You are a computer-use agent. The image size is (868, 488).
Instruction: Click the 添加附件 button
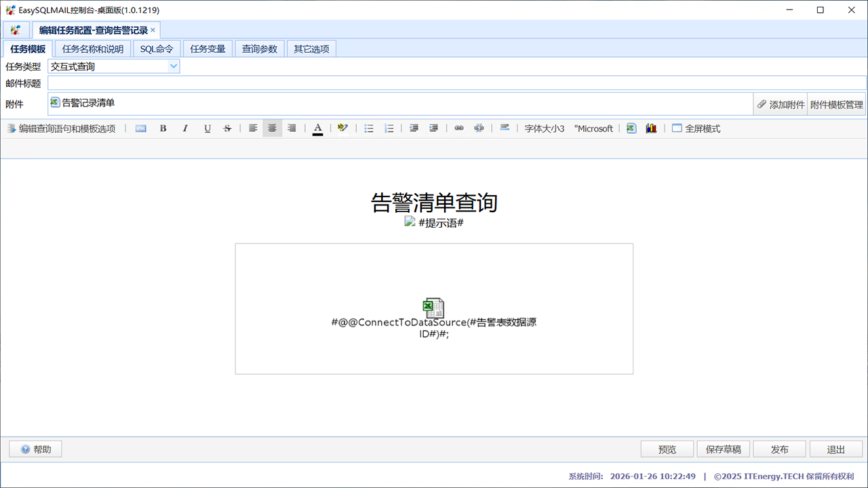781,104
